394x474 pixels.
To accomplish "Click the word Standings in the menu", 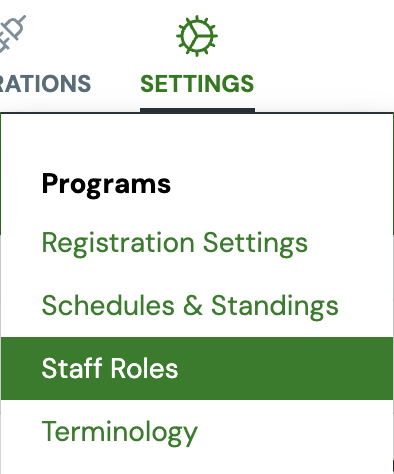I will coord(275,306).
